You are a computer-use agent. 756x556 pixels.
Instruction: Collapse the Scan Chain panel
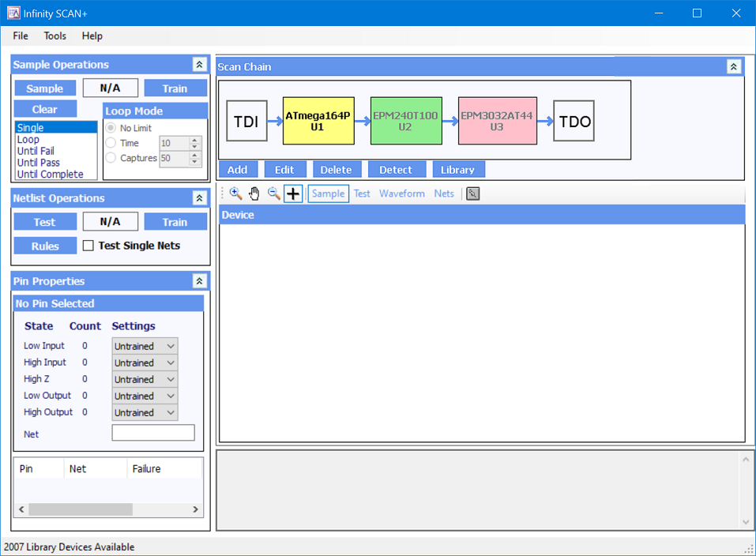pyautogui.click(x=733, y=67)
